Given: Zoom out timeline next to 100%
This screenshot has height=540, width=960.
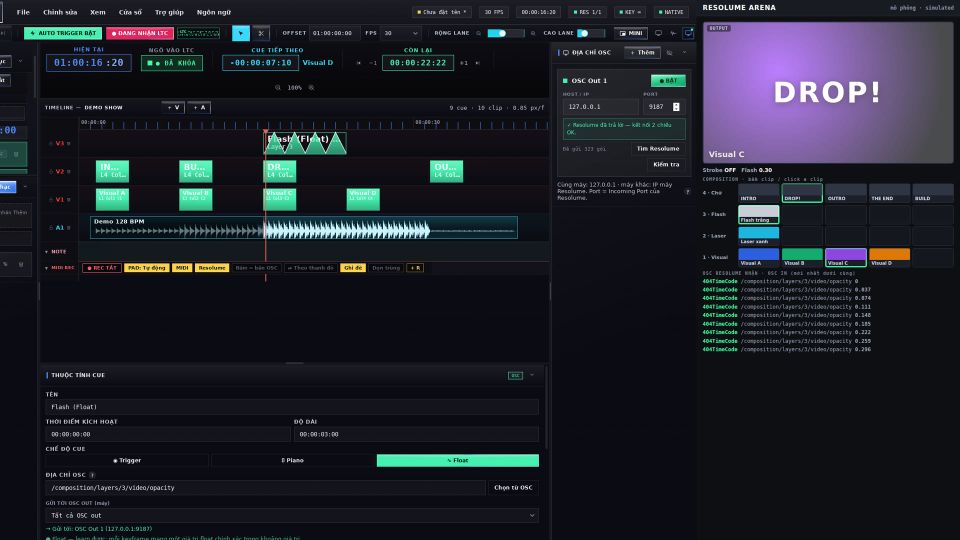Looking at the screenshot, I should coord(278,88).
